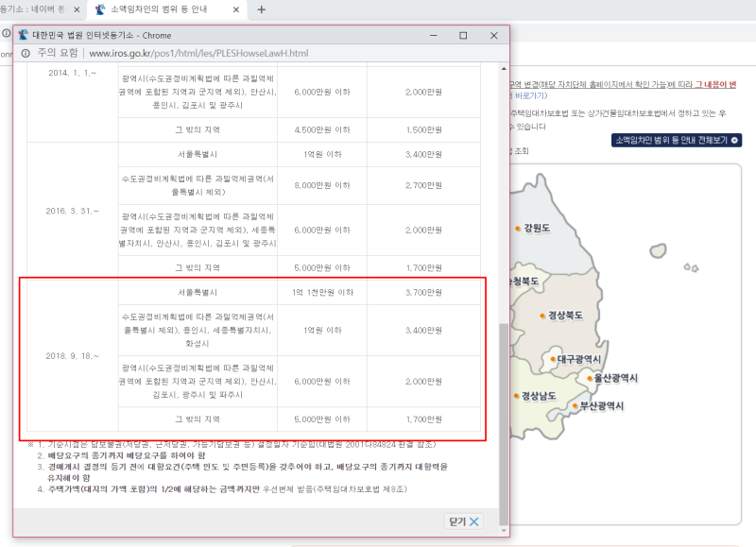Select the 경상북도 region dot on the map
Screen dimensions: 756x547
coord(541,314)
